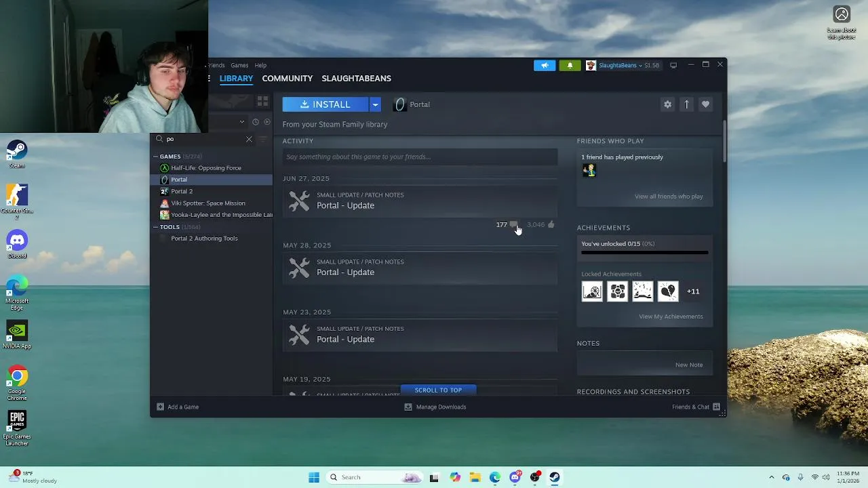Open Portal game settings gear
The image size is (868, 488).
tap(667, 104)
